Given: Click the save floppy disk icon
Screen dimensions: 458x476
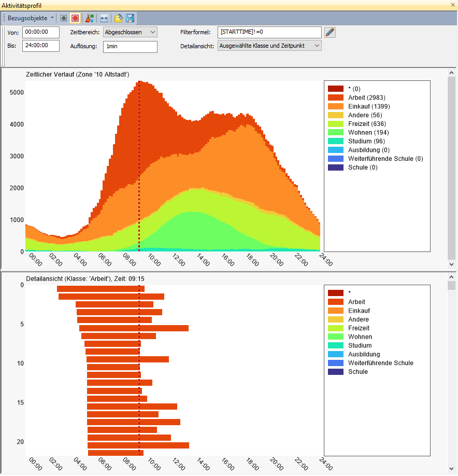Looking at the screenshot, I should pos(130,18).
